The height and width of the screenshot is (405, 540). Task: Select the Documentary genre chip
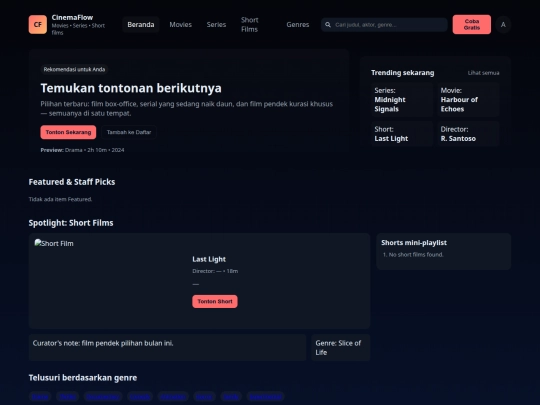[103, 397]
